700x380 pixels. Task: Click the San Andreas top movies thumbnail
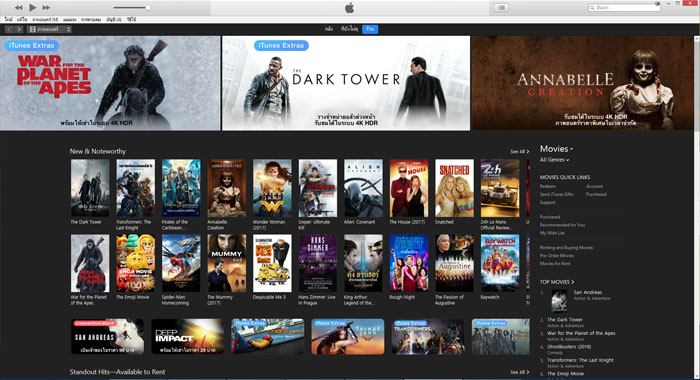pyautogui.click(x=559, y=301)
